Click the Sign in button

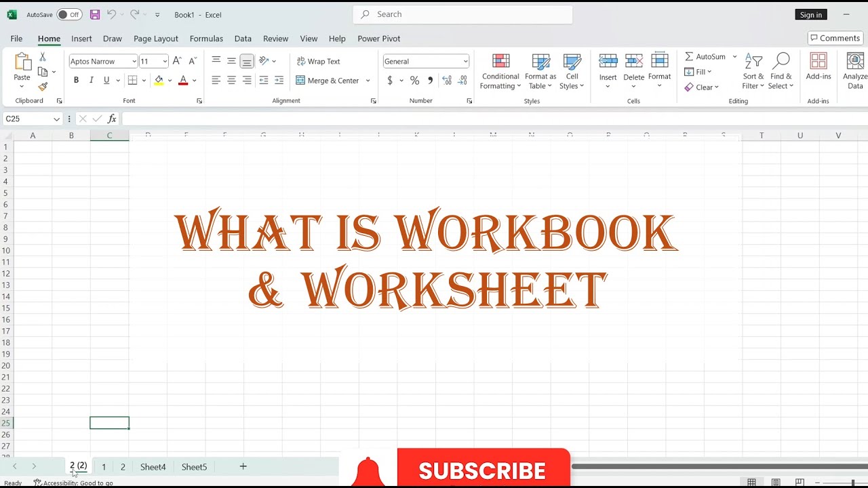tap(810, 14)
